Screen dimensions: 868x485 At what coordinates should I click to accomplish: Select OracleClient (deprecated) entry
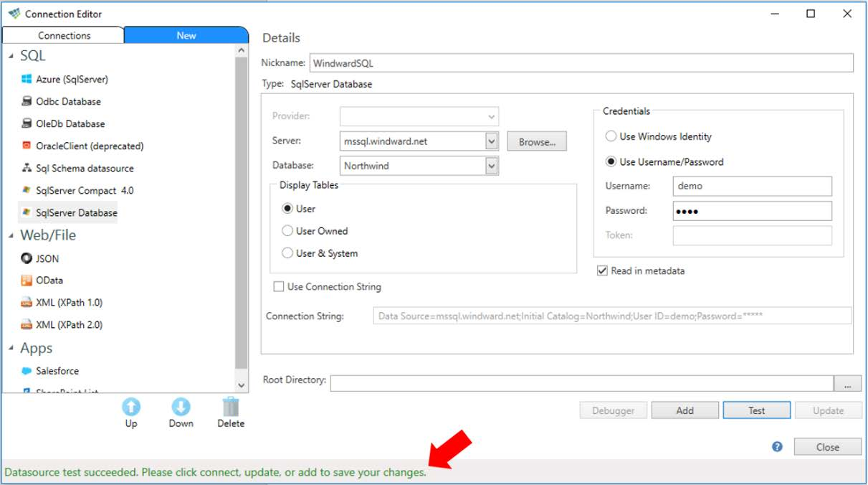[90, 146]
